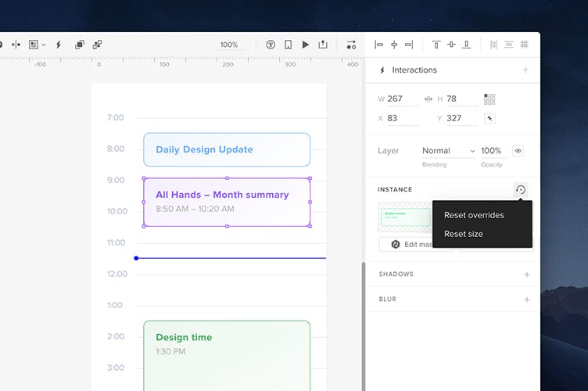
Task: Click the X position field showing 83
Action: click(x=403, y=118)
